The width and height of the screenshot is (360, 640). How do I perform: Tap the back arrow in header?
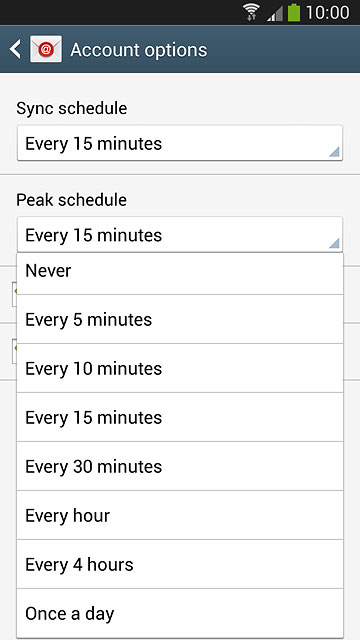pyautogui.click(x=16, y=49)
